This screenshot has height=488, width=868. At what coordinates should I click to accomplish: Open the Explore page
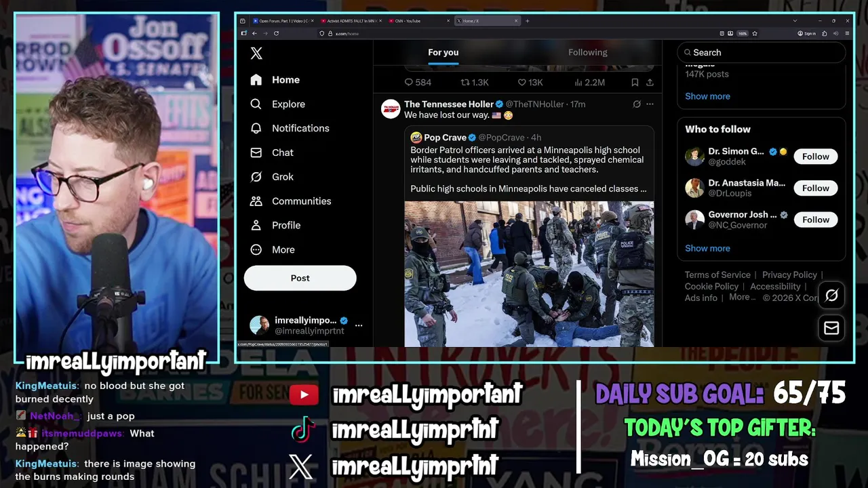tap(277, 104)
